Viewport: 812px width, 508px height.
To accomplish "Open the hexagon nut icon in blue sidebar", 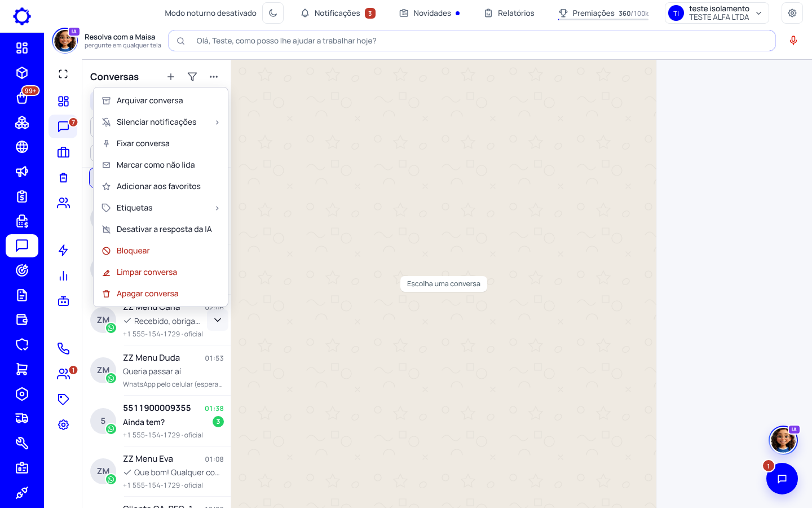I will [22, 394].
